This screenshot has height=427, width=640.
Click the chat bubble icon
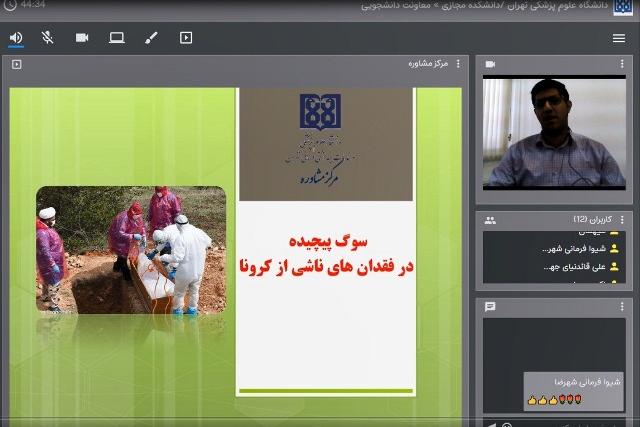coord(490,306)
